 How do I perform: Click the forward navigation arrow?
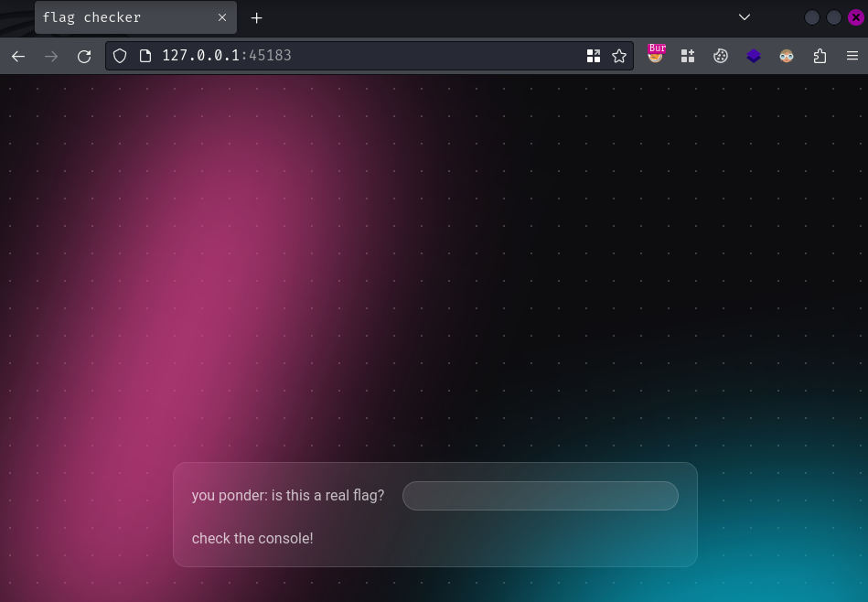coord(51,56)
